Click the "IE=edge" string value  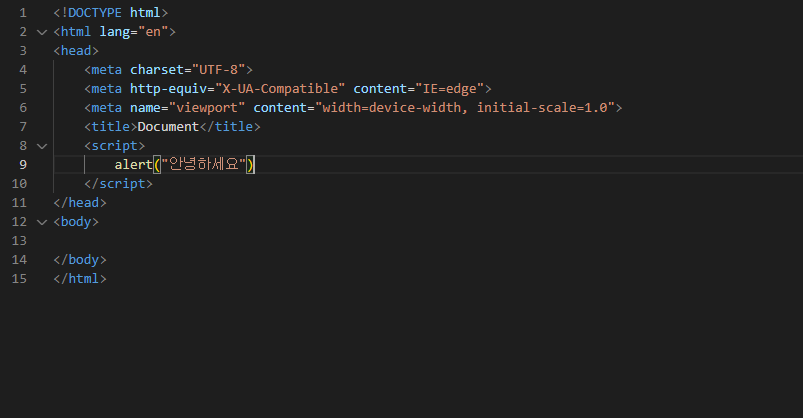(x=450, y=89)
